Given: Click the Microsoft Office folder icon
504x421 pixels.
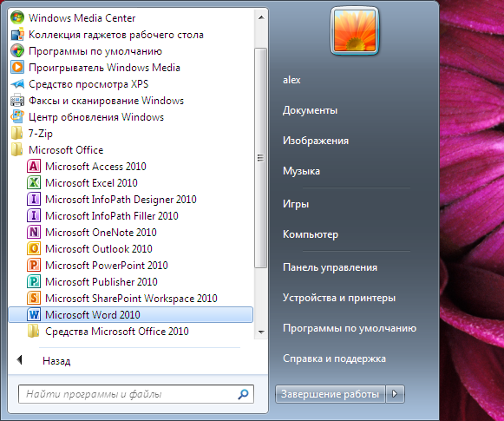Looking at the screenshot, I should [16, 149].
